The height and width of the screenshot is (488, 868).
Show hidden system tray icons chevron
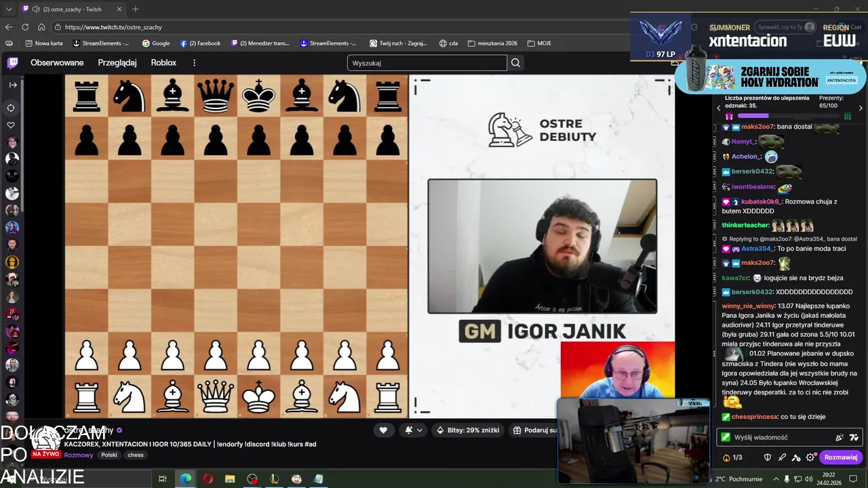pos(775,479)
